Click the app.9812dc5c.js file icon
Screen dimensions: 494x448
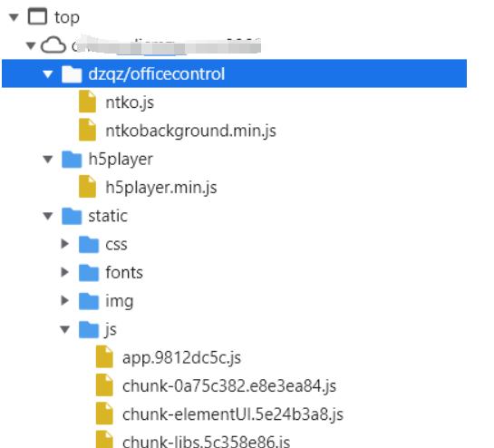(x=104, y=356)
